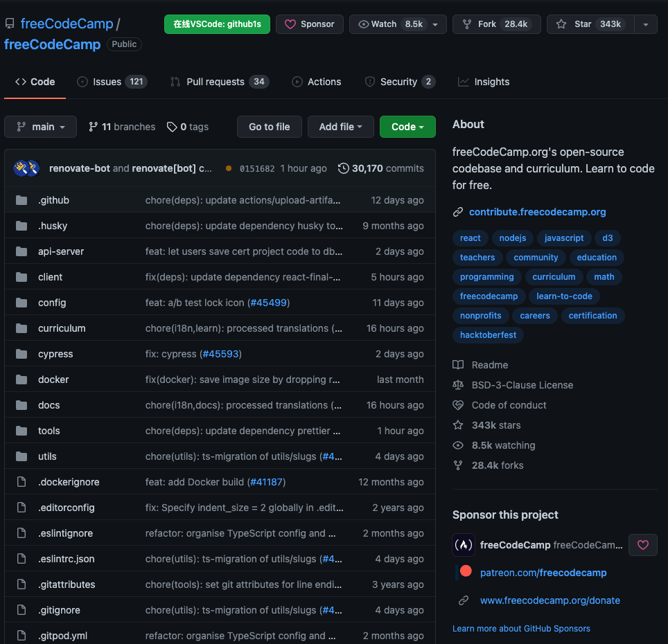Open the 11 branches link
The image size is (668, 644).
tap(122, 127)
